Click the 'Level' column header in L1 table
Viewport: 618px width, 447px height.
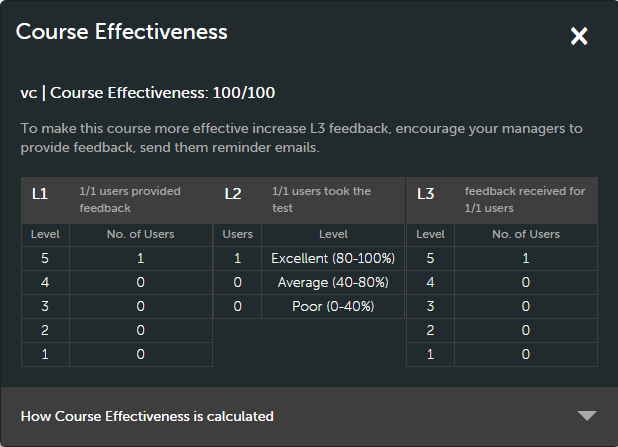(x=45, y=234)
